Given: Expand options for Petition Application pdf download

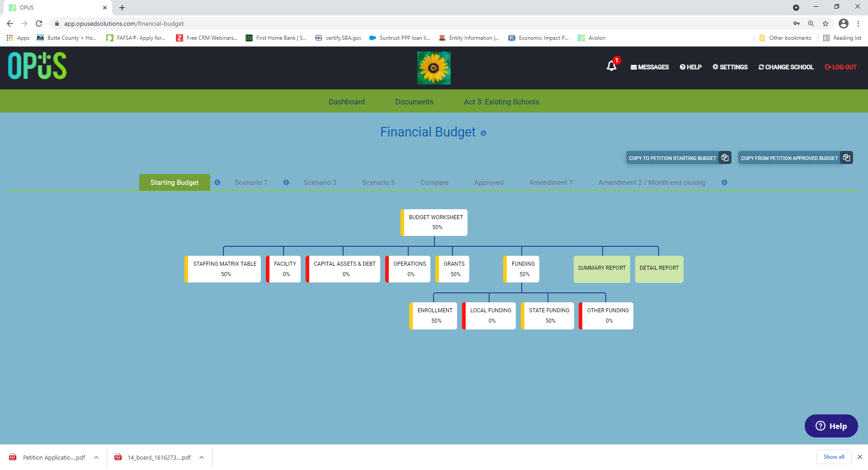Looking at the screenshot, I should pos(96,457).
